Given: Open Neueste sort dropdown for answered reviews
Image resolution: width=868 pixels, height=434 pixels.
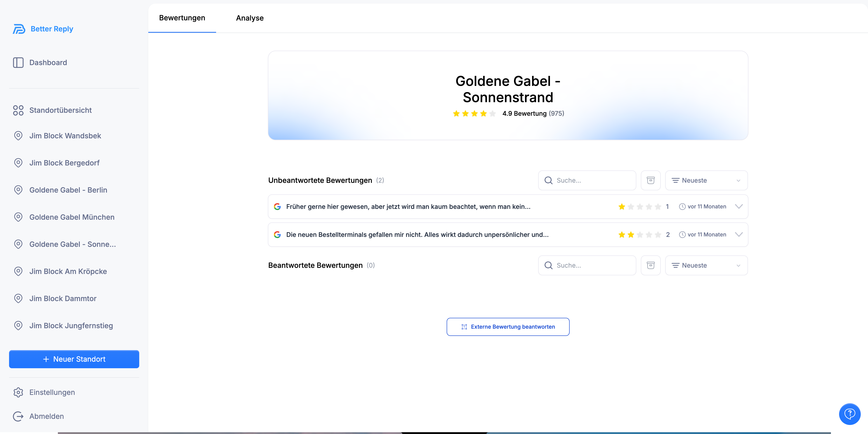Looking at the screenshot, I should click(x=706, y=265).
